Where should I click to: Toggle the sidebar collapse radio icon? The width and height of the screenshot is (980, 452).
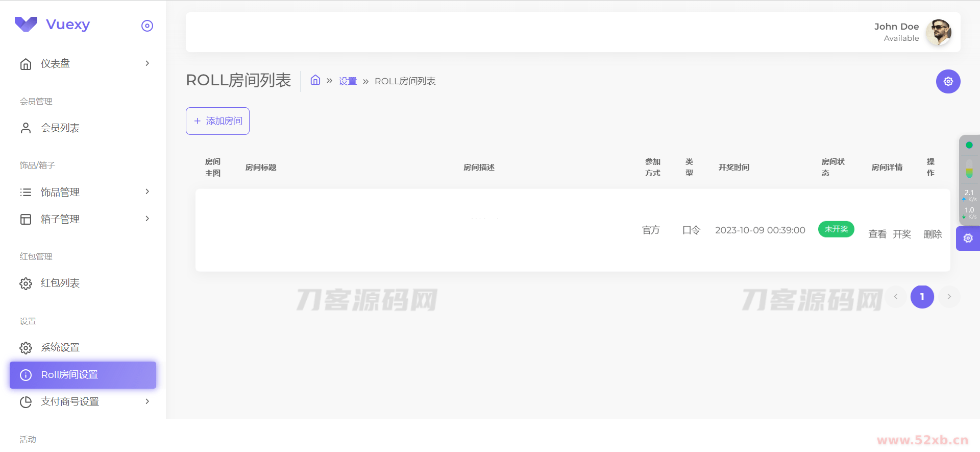[x=147, y=26]
